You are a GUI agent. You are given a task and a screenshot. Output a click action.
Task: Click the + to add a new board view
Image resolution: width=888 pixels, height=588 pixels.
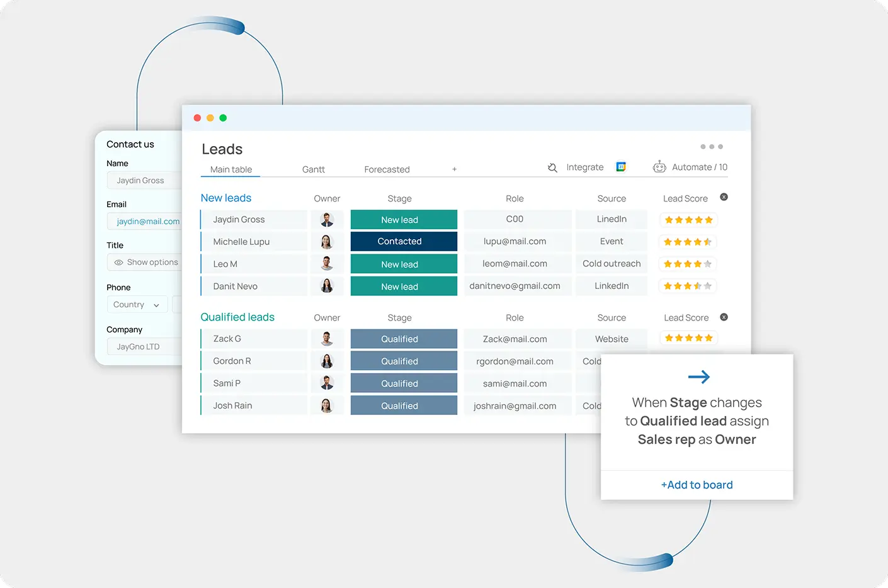point(454,169)
